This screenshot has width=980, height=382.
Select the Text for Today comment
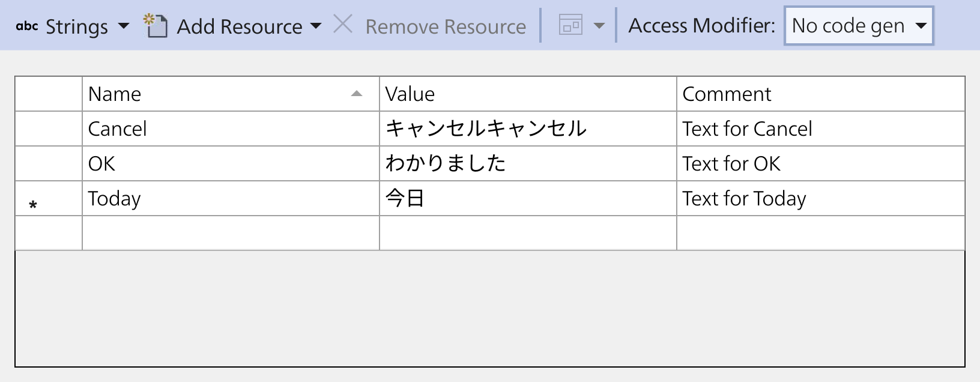pos(821,198)
